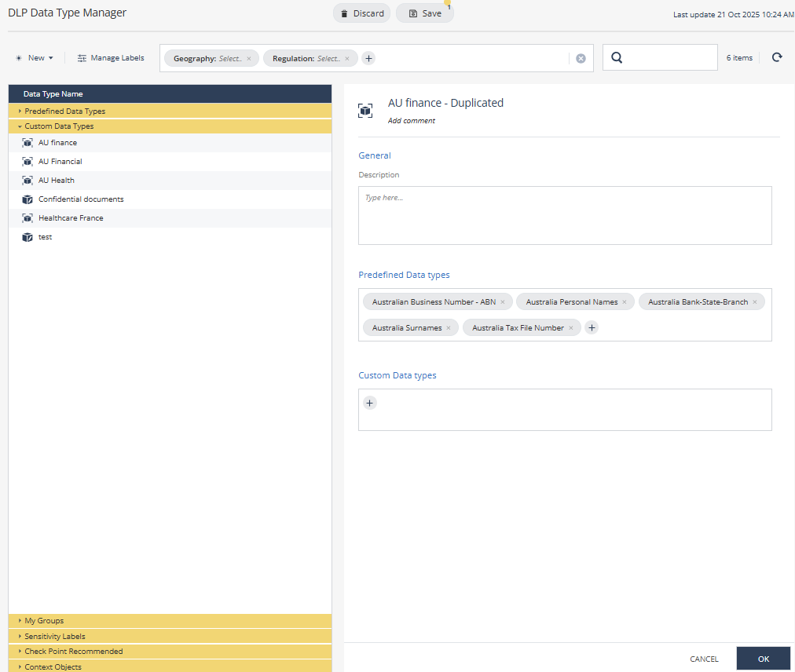This screenshot has height=672, width=795.
Task: Select Healthcare France in the list
Action: [71, 218]
